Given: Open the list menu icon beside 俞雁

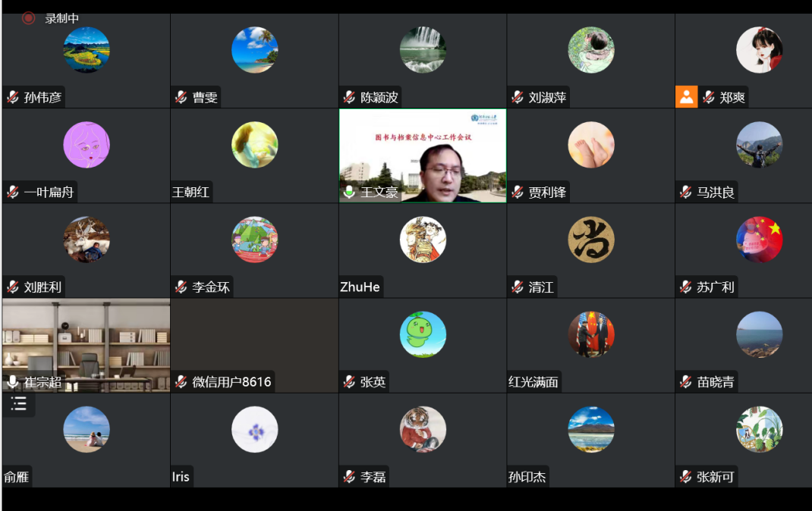Looking at the screenshot, I should coord(19,403).
